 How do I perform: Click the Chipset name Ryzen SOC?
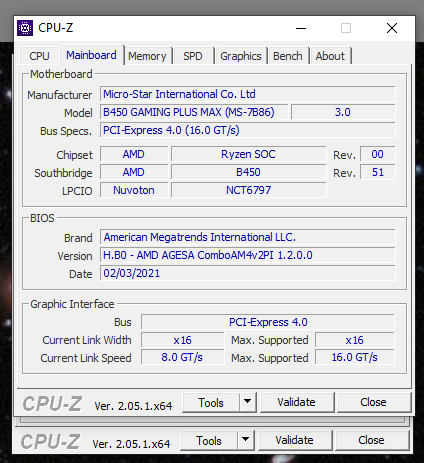248,154
